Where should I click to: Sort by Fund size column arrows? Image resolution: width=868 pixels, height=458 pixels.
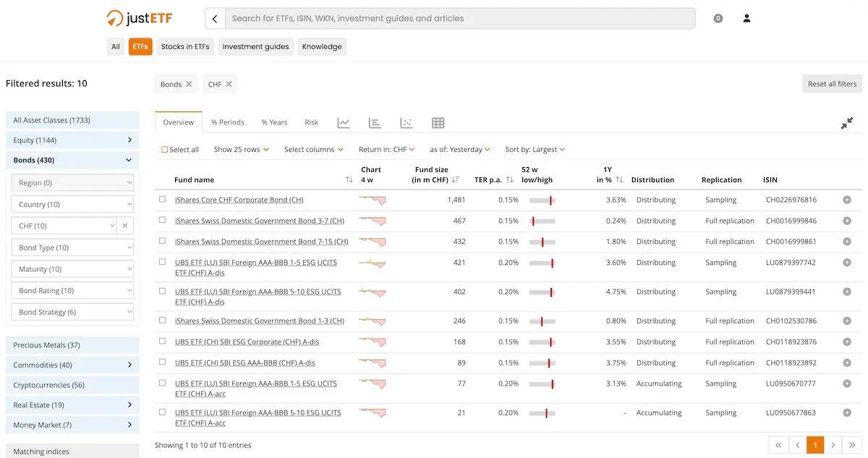(456, 179)
